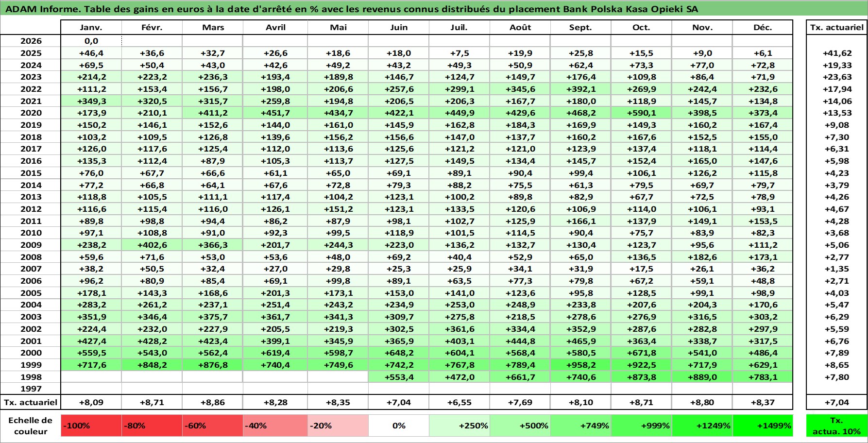The height and width of the screenshot is (443, 868).
Task: Click the +1,35 actuarial rate for 2007
Action: point(837,269)
